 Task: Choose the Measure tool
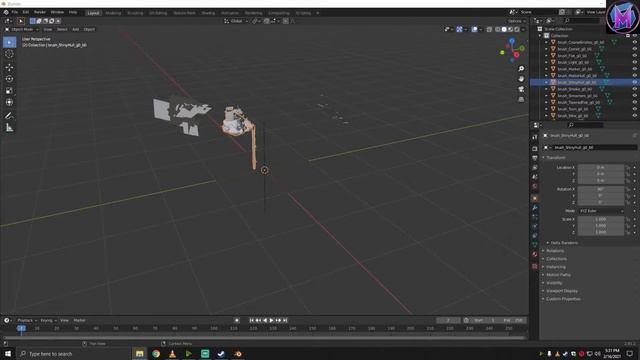click(x=9, y=128)
